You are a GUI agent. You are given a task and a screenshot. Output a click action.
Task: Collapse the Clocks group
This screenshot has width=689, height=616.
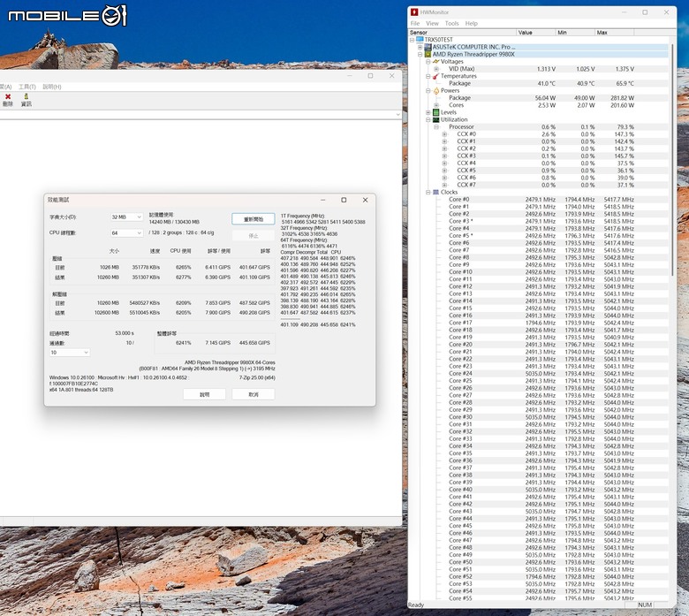tap(428, 192)
